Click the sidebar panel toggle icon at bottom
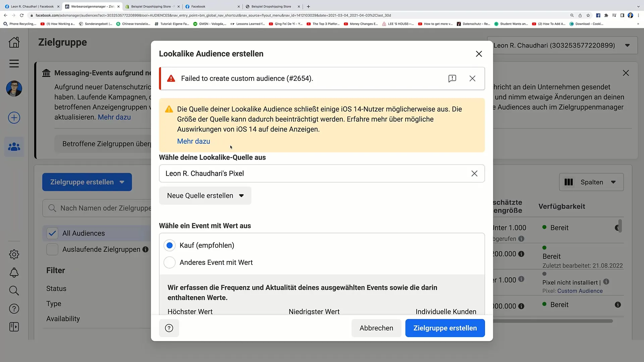This screenshot has height=362, width=644. (x=14, y=327)
